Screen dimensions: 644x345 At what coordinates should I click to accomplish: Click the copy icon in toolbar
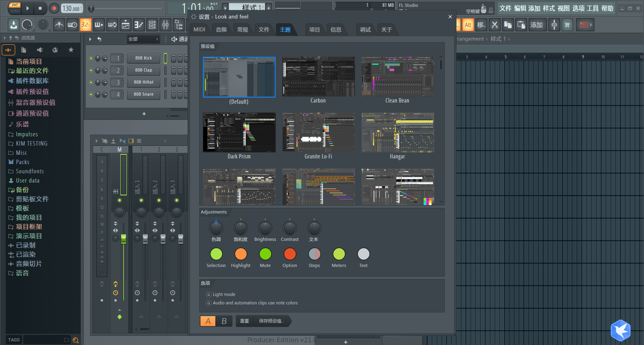(x=508, y=25)
